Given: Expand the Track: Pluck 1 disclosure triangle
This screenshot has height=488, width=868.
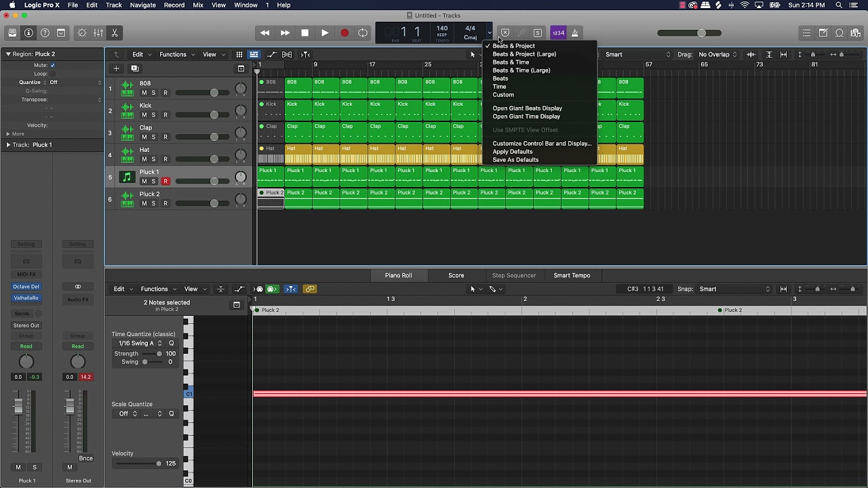Looking at the screenshot, I should click(x=8, y=145).
